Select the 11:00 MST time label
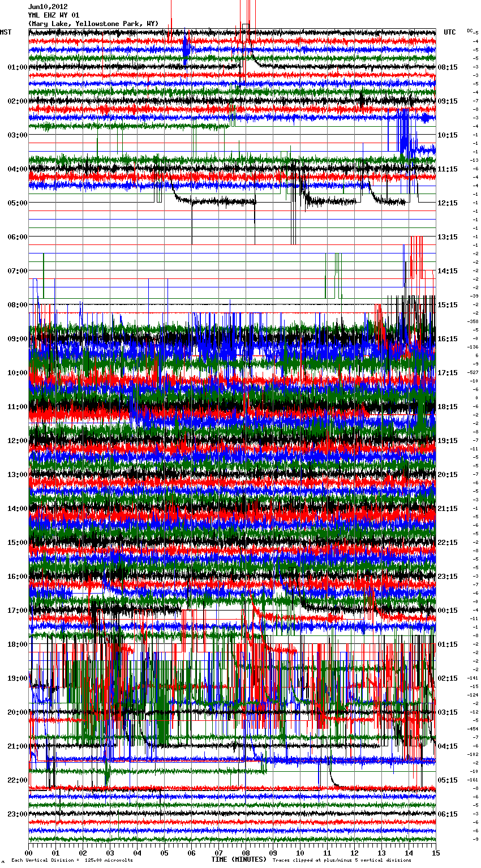The width and height of the screenshot is (481, 868). 18,407
